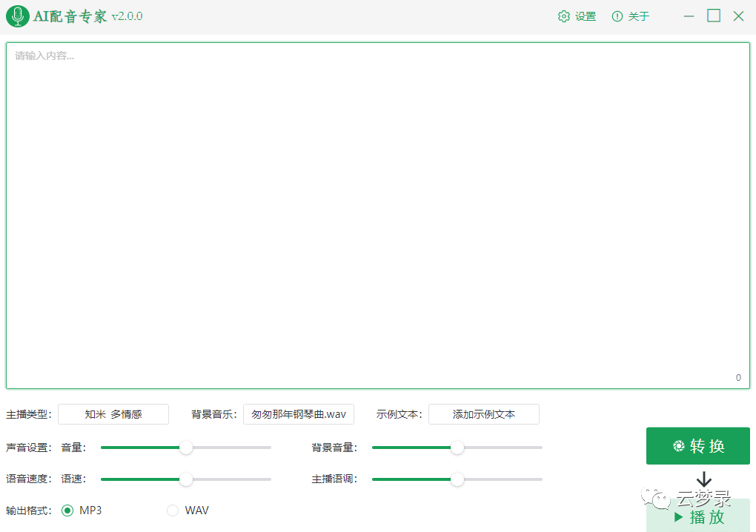Screen dimensions: 756x532
Task: Select the MP3 output format
Action: pyautogui.click(x=70, y=511)
